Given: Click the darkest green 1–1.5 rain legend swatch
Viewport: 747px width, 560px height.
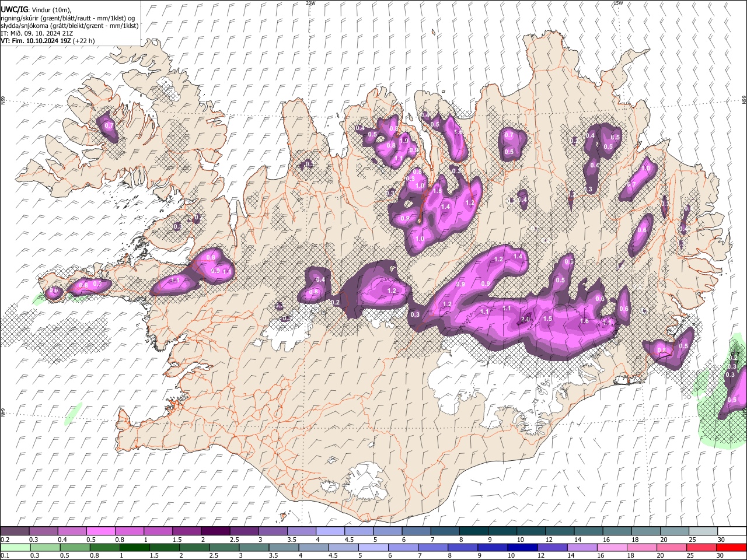Looking at the screenshot, I should click(x=135, y=547).
